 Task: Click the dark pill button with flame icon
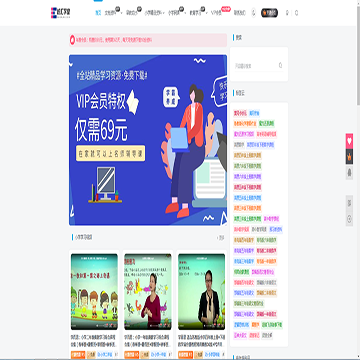269,13
